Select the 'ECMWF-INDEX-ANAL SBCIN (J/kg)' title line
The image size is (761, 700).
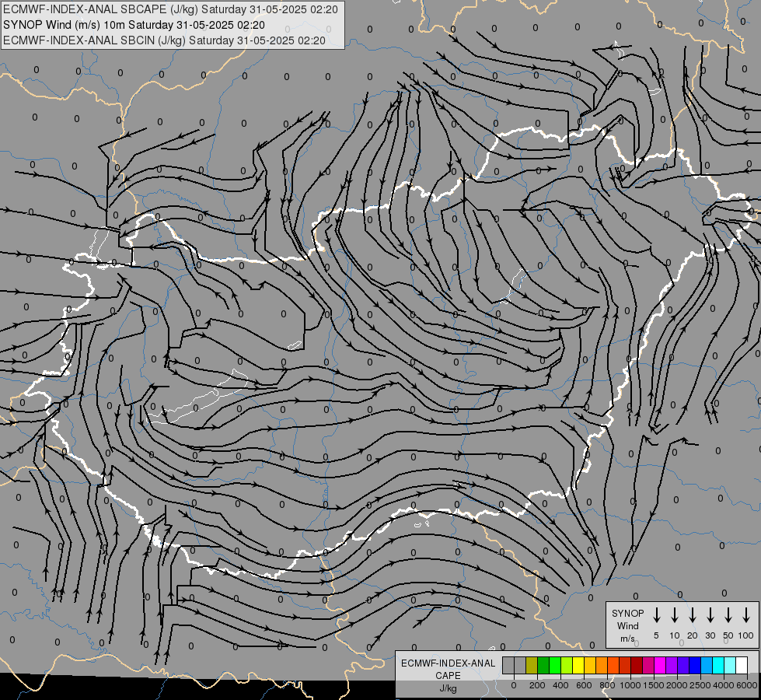click(164, 40)
